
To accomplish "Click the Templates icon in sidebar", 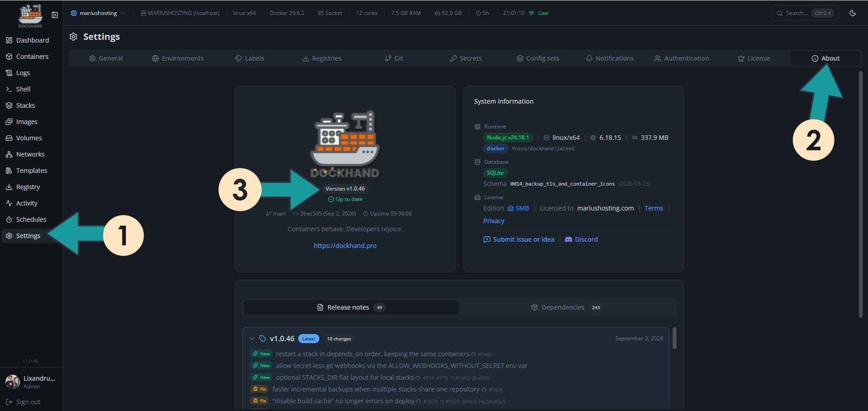I will point(9,171).
